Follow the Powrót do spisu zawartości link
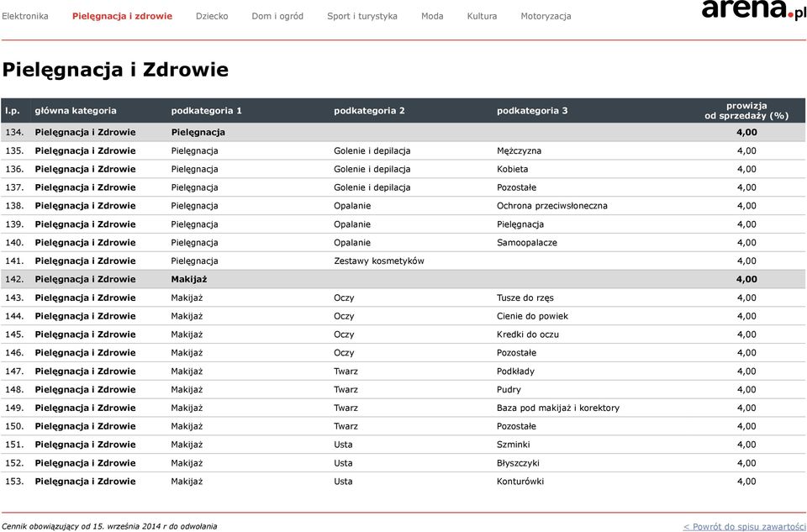The image size is (807, 532). 744,526
